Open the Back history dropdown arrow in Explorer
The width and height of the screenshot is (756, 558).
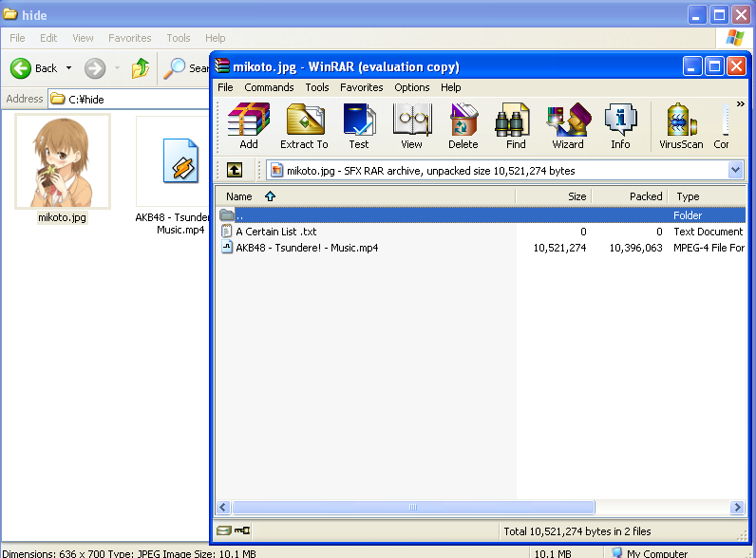coord(69,68)
